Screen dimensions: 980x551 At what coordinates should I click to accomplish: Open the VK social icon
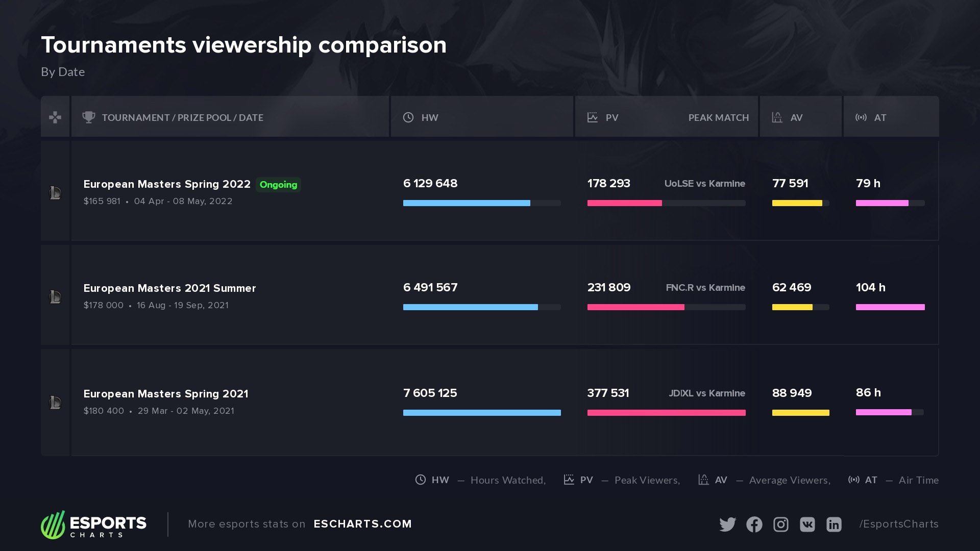tap(807, 524)
